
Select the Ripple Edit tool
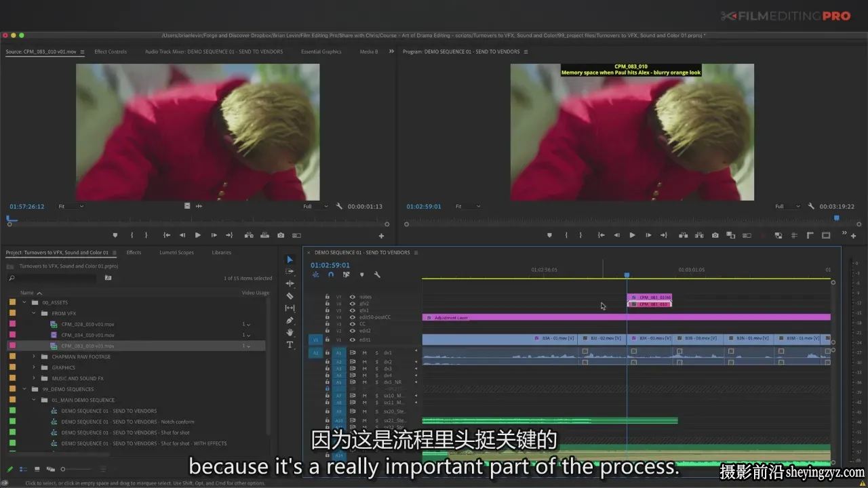(x=290, y=284)
